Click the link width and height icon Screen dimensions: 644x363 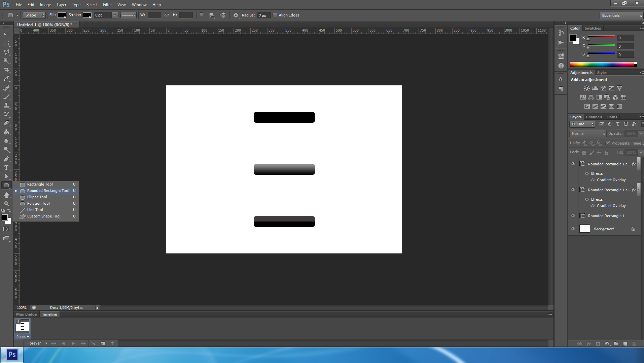167,15
